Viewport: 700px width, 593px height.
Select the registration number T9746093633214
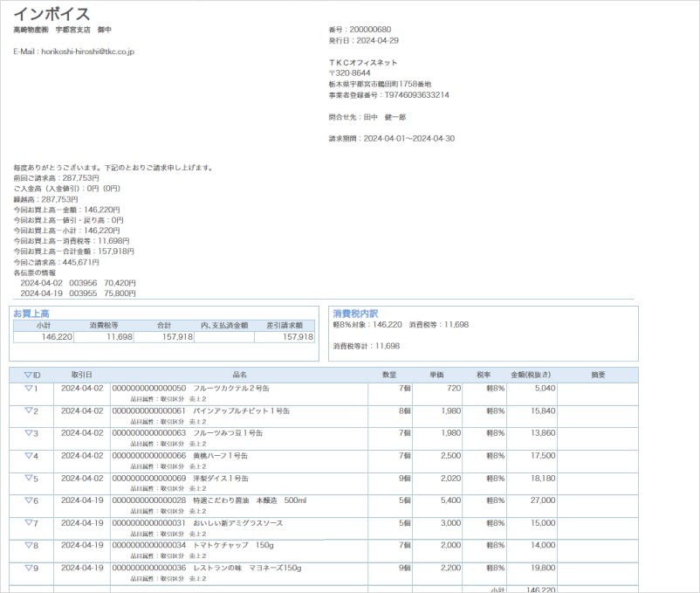(417, 94)
